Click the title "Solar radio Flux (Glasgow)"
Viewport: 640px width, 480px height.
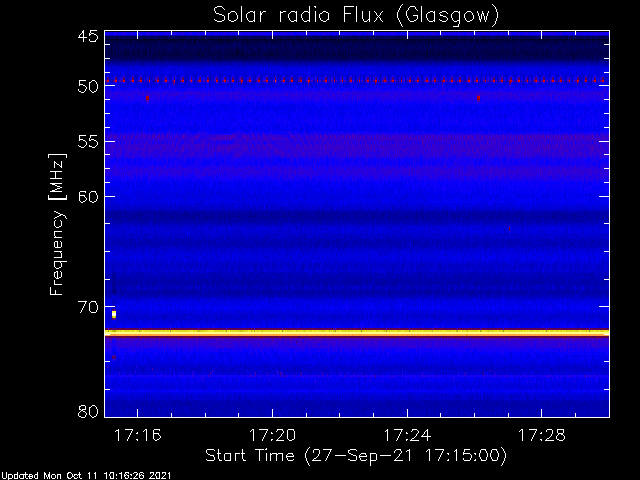pos(356,16)
